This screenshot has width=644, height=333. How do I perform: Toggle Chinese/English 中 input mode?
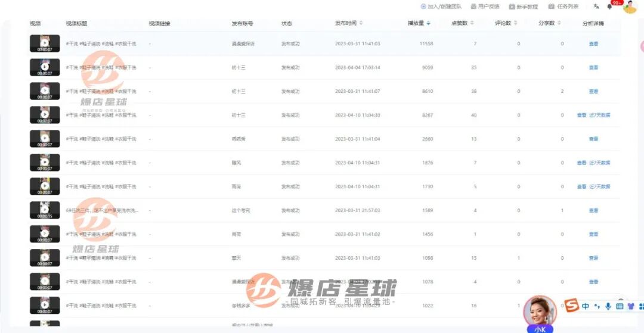click(586, 306)
